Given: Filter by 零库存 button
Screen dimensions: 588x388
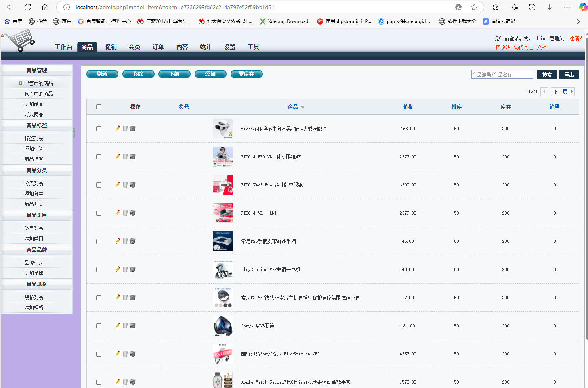Looking at the screenshot, I should [x=246, y=74].
